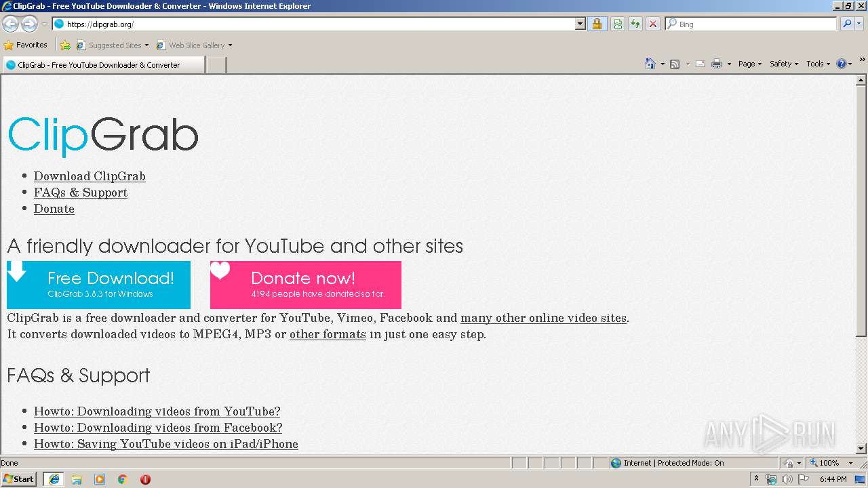Viewport: 868px width, 488px height.
Task: Click the Read Mail icon
Action: point(700,64)
